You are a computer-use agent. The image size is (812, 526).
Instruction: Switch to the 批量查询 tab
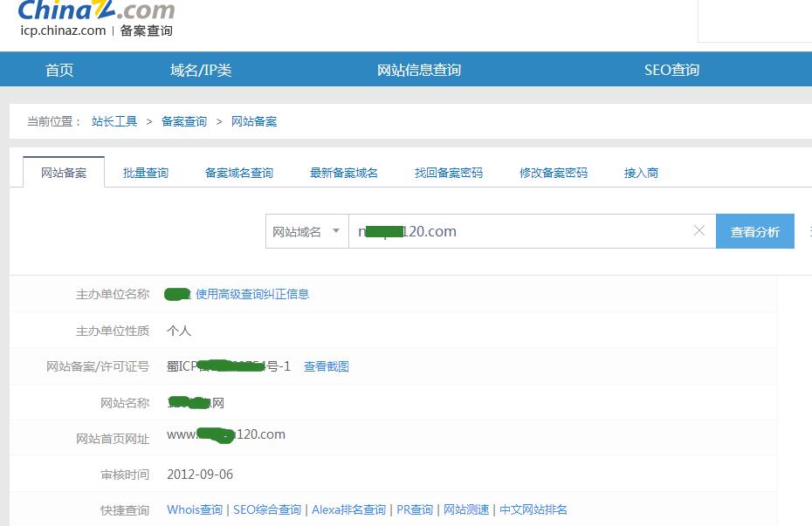point(146,173)
